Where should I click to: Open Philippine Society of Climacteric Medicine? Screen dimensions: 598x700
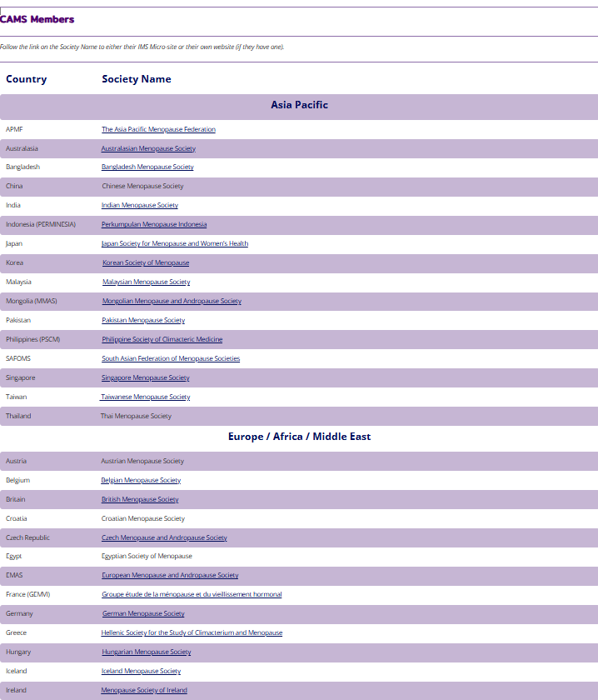point(162,339)
